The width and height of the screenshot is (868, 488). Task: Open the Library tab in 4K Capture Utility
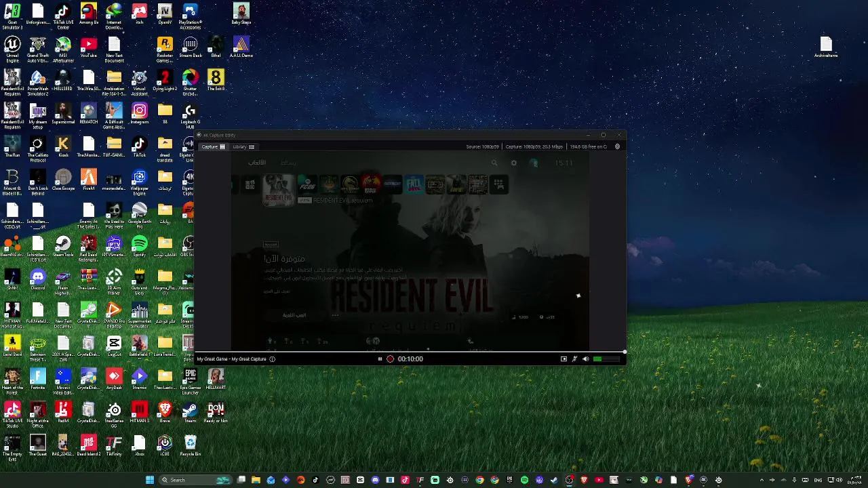pos(243,146)
